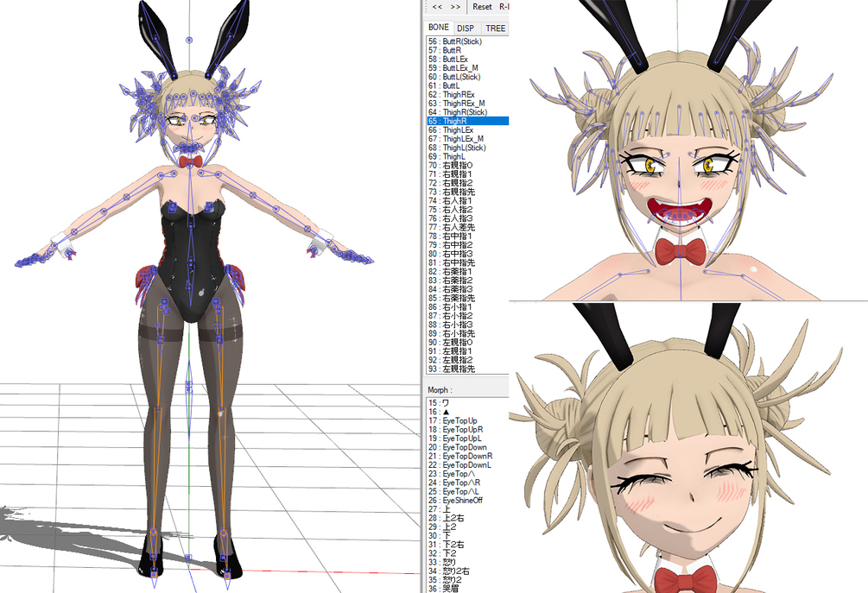868x593 pixels.
Task: Select morph '20 : EyeTopDown'
Action: point(468,447)
